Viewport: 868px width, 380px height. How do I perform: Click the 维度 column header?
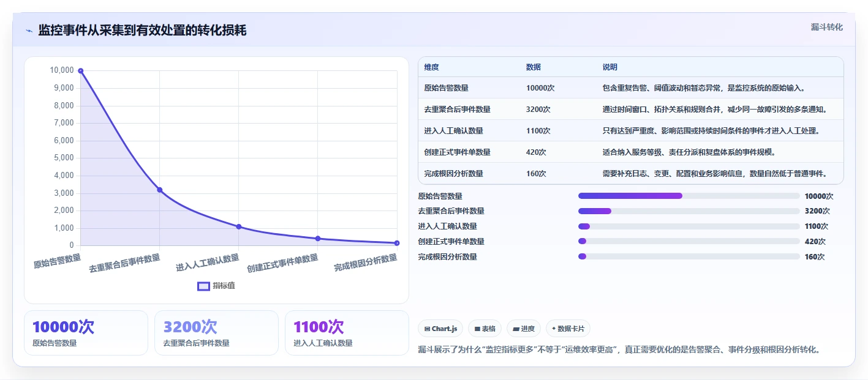point(431,67)
